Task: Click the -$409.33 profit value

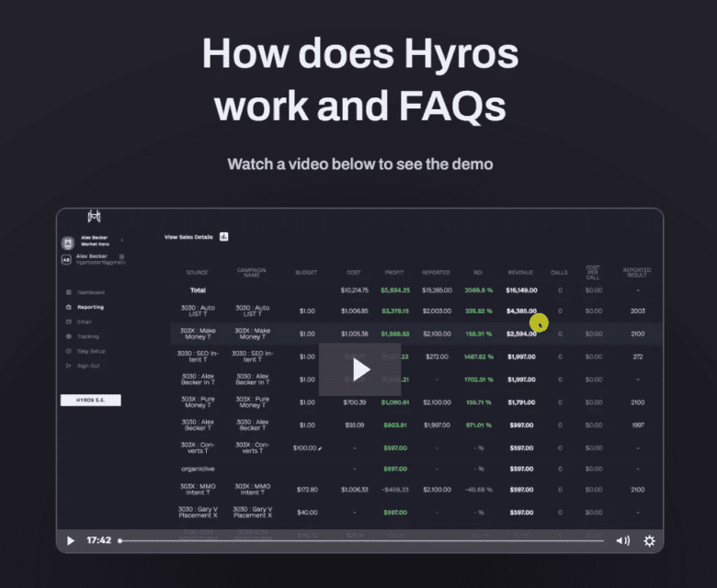Action: click(x=395, y=490)
